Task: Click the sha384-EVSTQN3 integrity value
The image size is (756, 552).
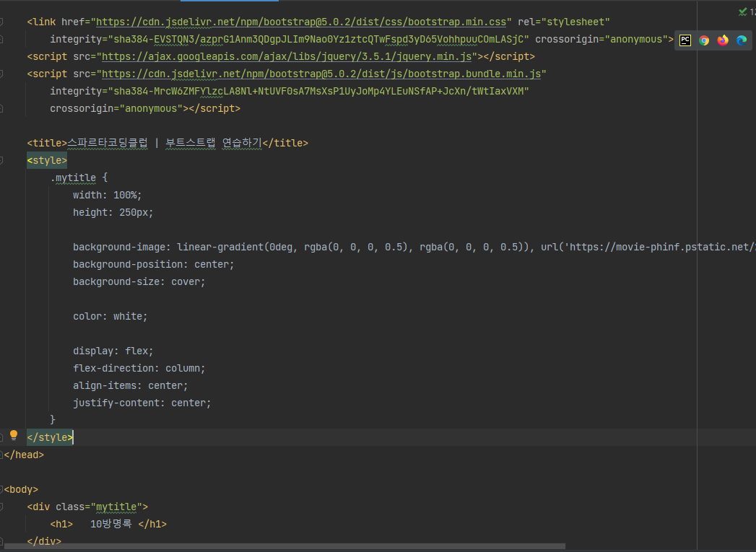Action: 318,40
